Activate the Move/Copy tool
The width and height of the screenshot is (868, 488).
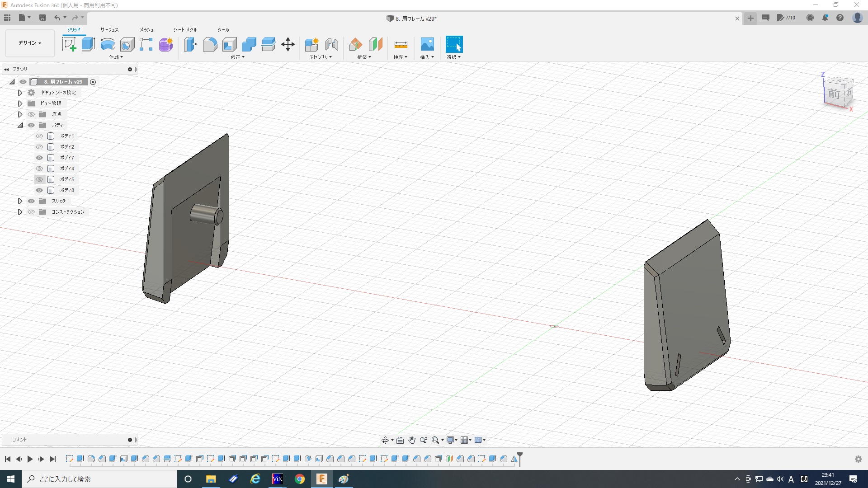coord(288,44)
